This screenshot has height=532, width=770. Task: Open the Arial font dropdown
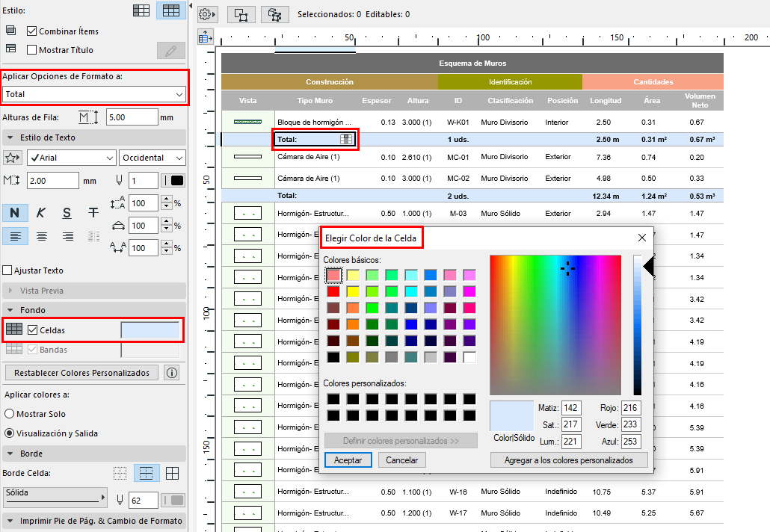(71, 158)
